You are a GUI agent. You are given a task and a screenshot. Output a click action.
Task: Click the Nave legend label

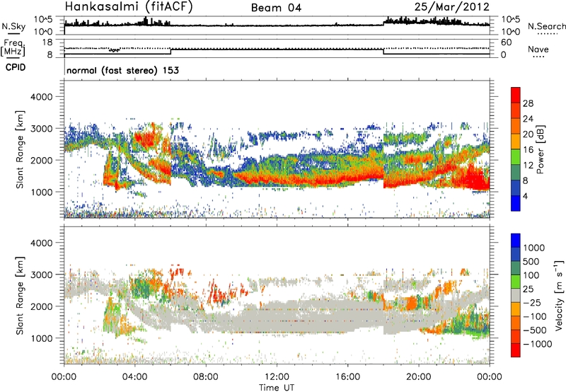click(538, 50)
